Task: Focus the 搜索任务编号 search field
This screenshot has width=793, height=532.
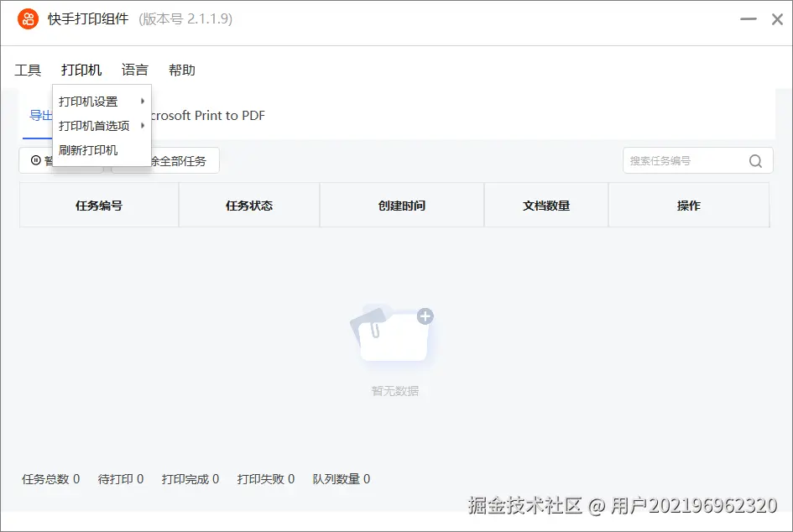Action: 698,161
